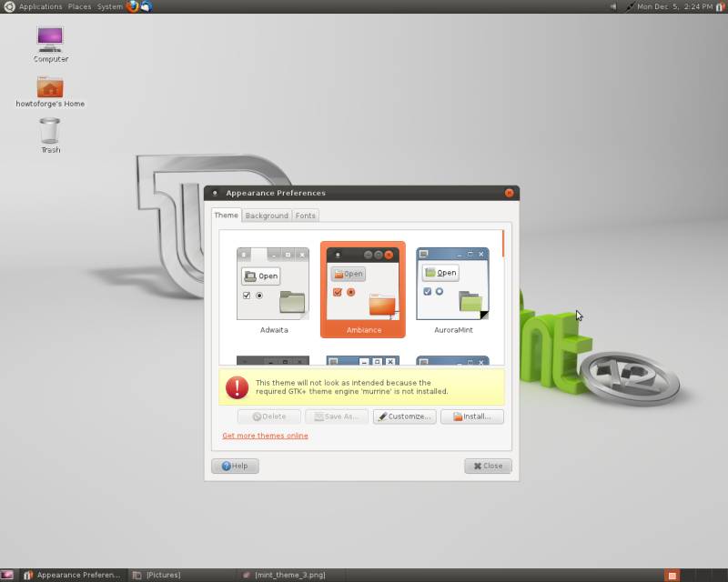
Task: Open the Applications menu in the top panel
Action: coord(40,6)
